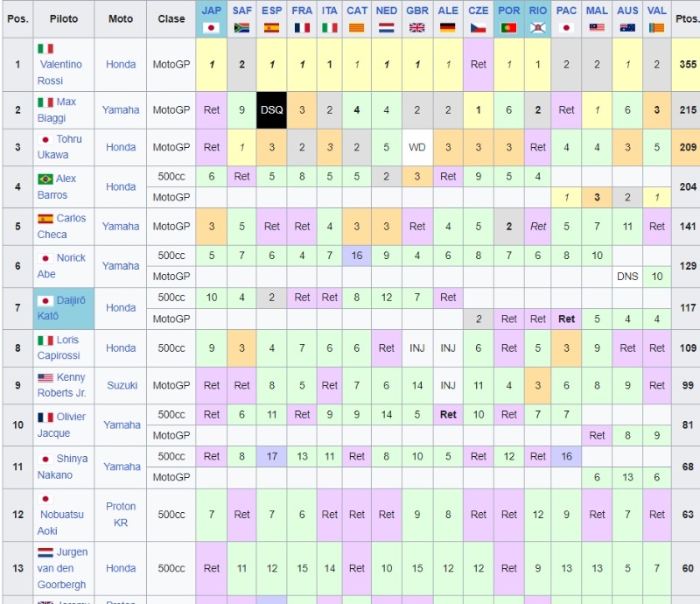Click the Australia flag under AUS header
Viewport: 700px width, 604px height.
pyautogui.click(x=627, y=28)
